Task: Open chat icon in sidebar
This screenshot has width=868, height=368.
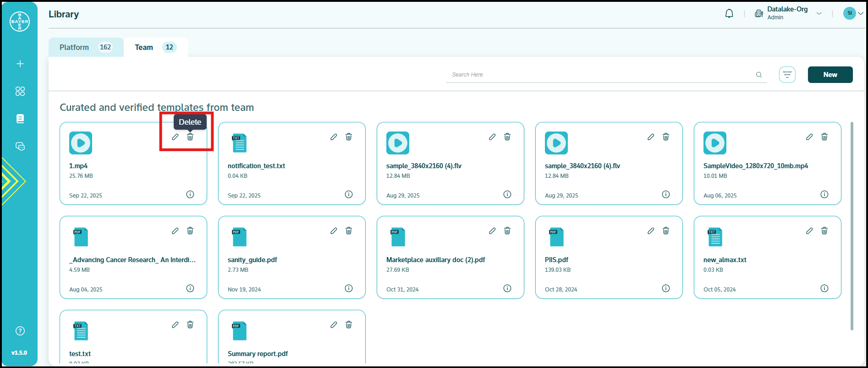Action: click(x=20, y=146)
